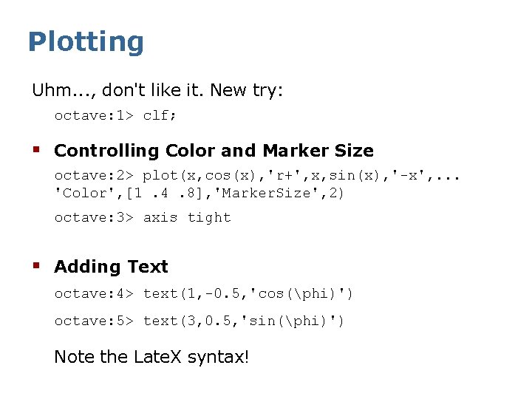
Task: Select the Controlling Color and Marker Size heading
Action: point(214,151)
